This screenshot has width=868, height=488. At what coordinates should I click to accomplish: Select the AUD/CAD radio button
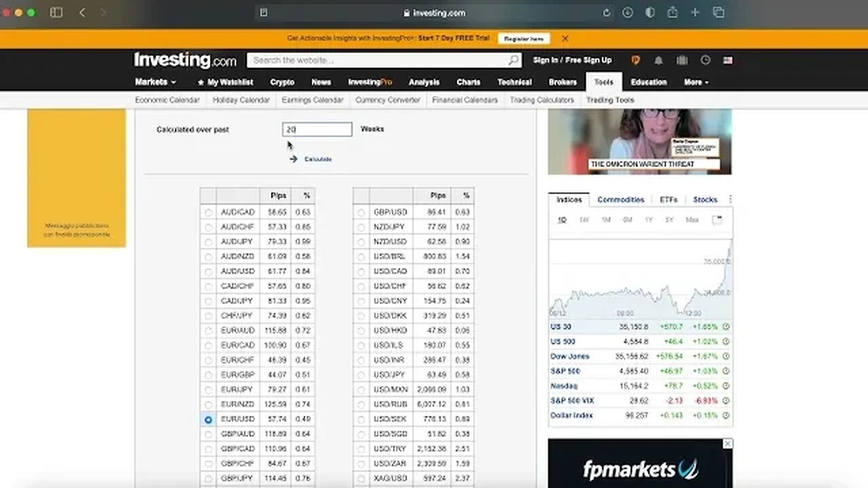point(208,212)
